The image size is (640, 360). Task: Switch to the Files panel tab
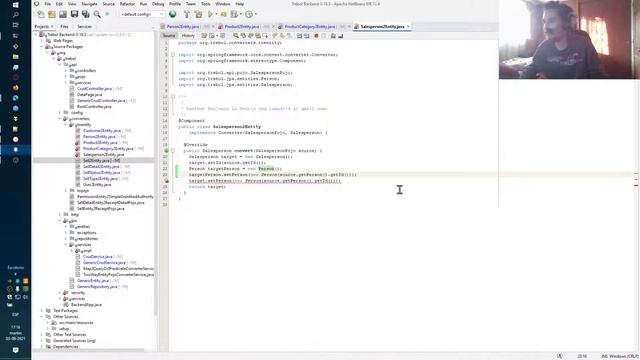coord(64,27)
